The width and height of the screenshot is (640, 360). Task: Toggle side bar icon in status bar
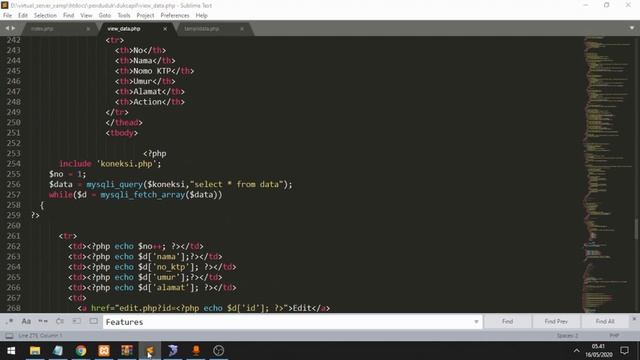(x=9, y=336)
